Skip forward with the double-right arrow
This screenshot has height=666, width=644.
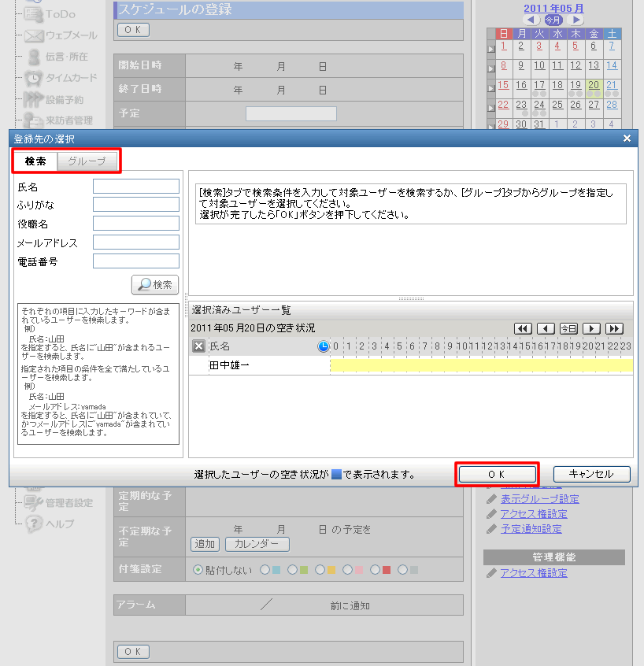click(x=614, y=328)
